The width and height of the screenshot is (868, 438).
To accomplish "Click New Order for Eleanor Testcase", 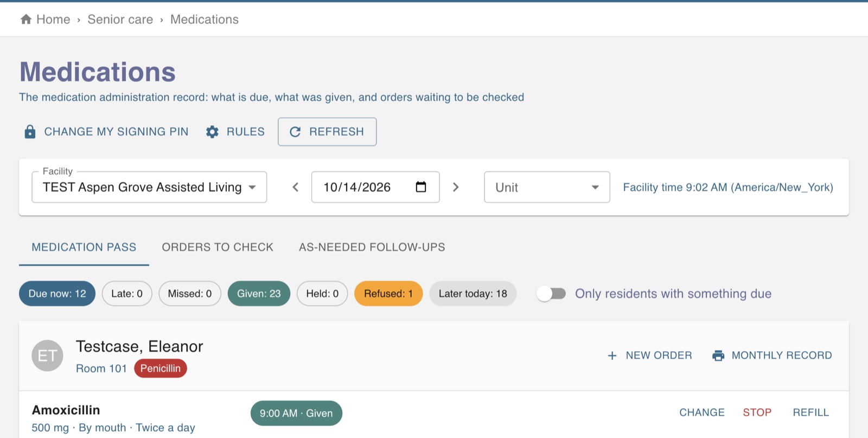I will (x=650, y=356).
